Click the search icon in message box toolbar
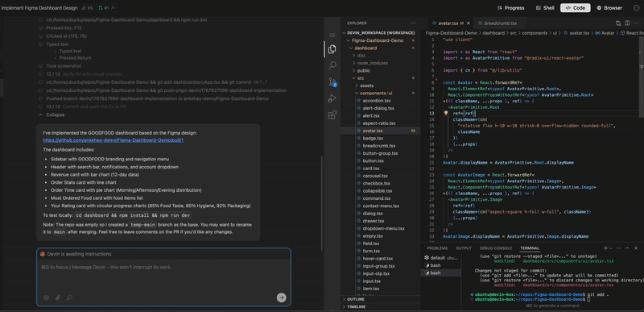644x312 pixels. pos(69,297)
